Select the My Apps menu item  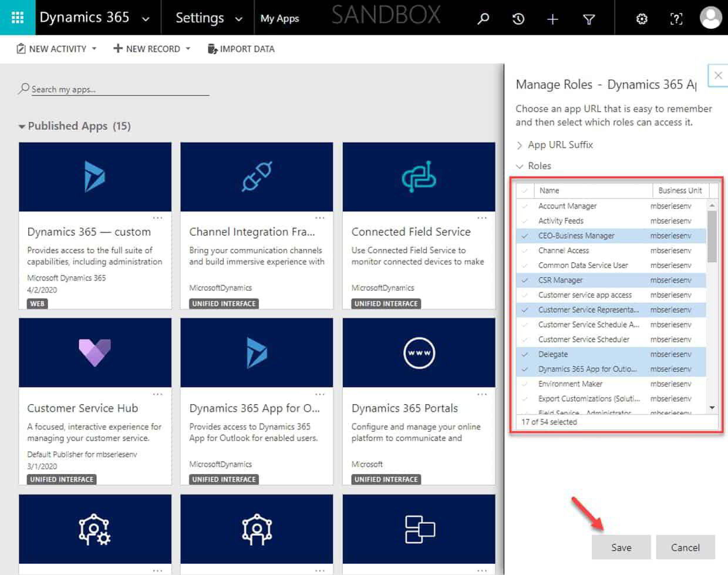(280, 18)
